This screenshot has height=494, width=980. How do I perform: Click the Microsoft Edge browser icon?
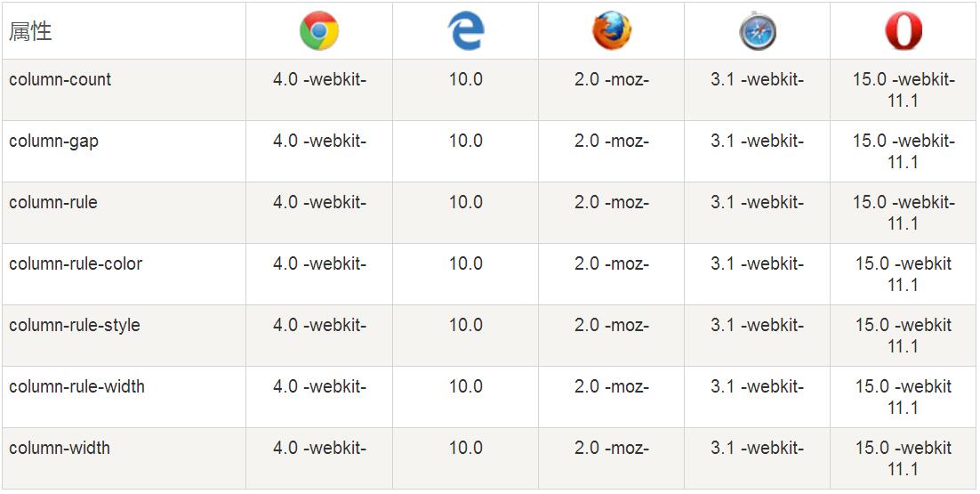pyautogui.click(x=466, y=30)
